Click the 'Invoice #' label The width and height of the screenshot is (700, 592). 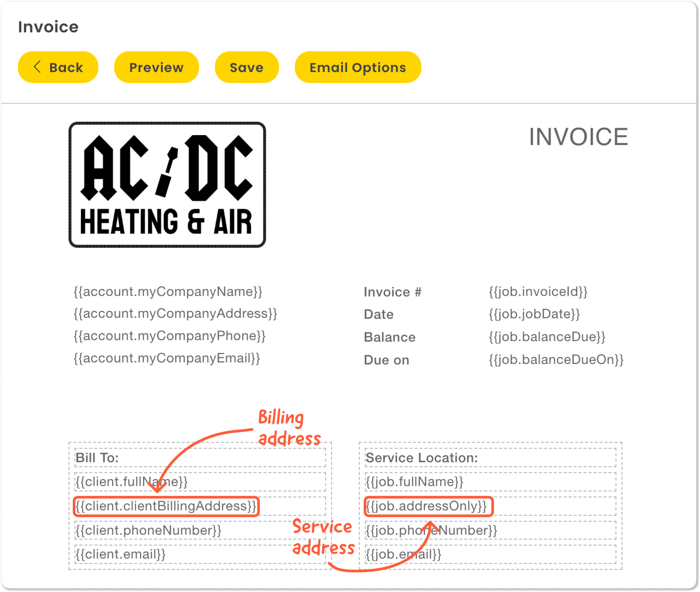(x=393, y=292)
